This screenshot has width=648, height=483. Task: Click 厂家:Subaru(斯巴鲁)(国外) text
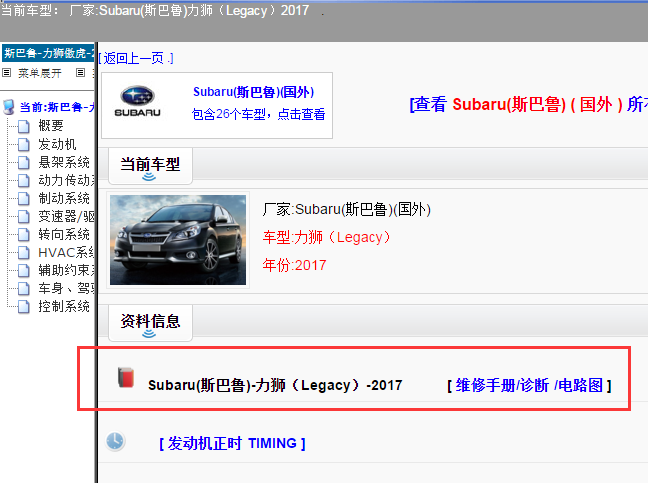(x=347, y=209)
